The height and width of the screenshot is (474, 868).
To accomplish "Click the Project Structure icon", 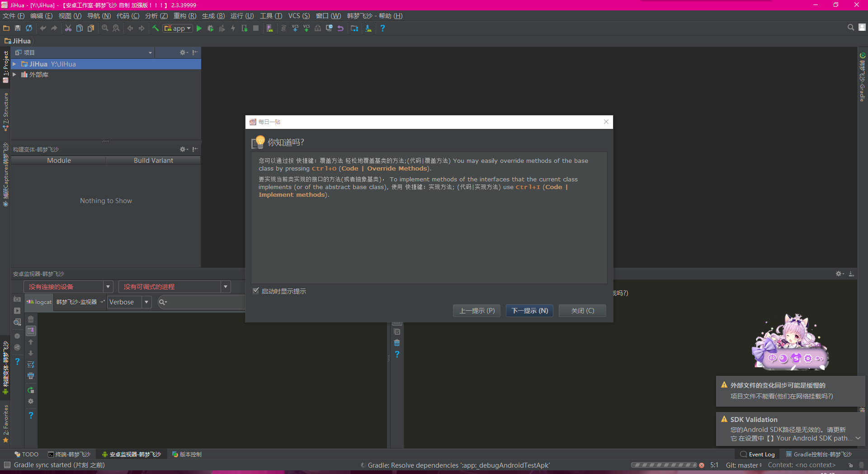I will [354, 28].
